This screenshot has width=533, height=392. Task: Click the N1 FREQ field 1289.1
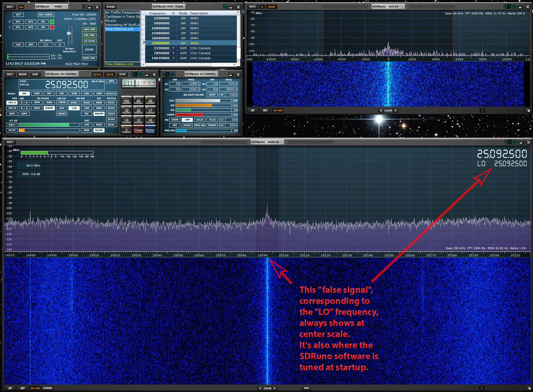[191, 84]
